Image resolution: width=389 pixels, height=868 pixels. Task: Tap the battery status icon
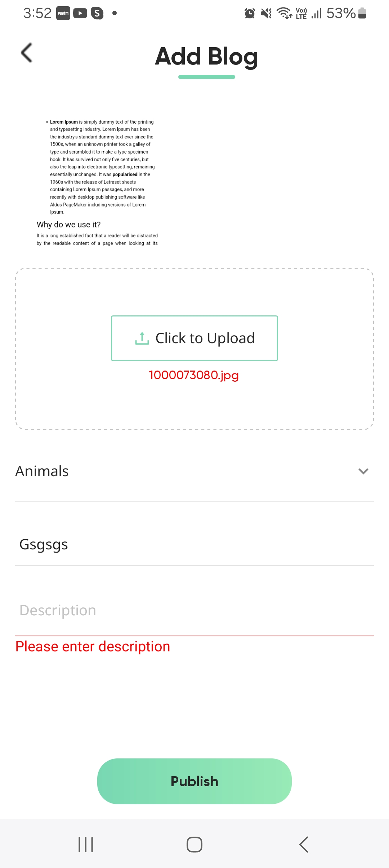tap(362, 13)
